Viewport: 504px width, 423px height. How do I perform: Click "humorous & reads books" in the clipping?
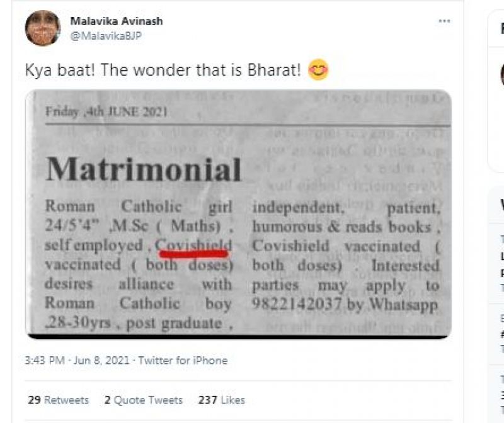pos(342,226)
